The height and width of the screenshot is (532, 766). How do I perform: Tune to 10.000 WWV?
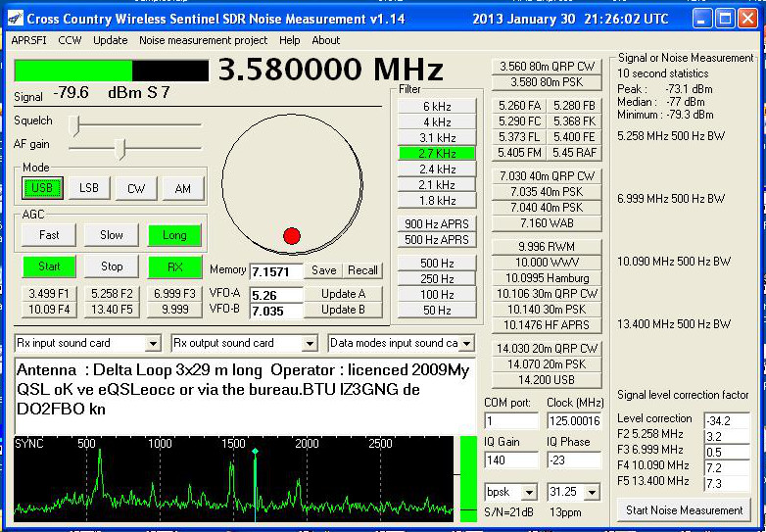pos(547,263)
